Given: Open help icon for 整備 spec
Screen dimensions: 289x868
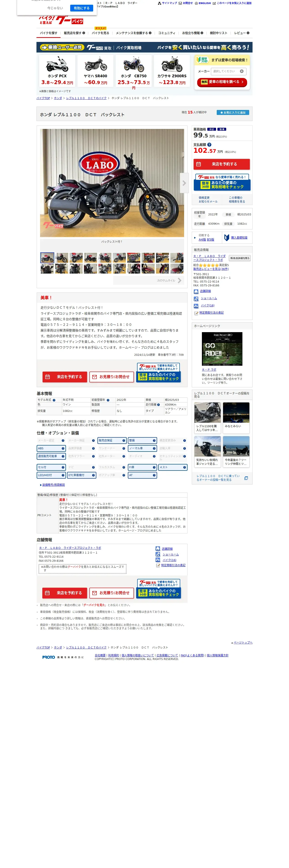Looking at the screenshot, I should pyautogui.click(x=154, y=440).
